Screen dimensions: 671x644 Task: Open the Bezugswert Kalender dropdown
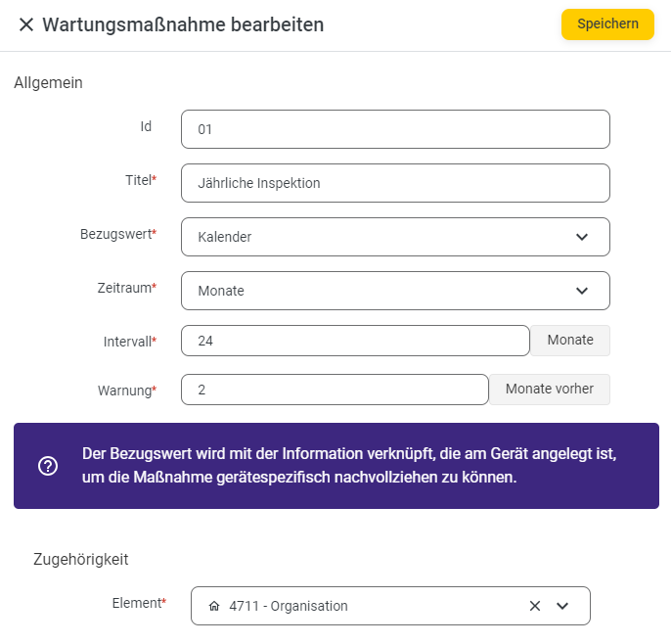[x=395, y=237]
